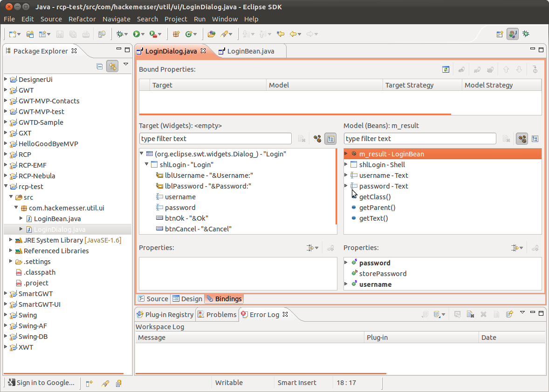Select the storePassword property
The height and width of the screenshot is (392, 549).
point(383,273)
